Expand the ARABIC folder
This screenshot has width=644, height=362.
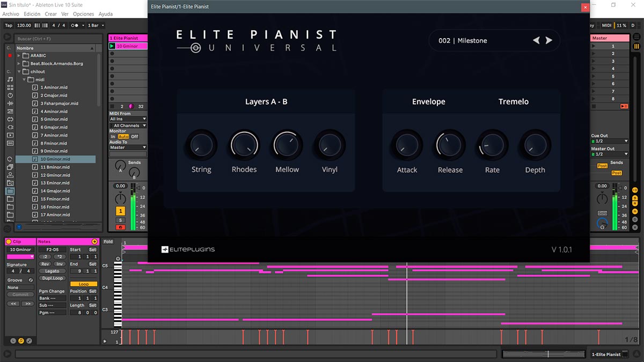pyautogui.click(x=19, y=56)
